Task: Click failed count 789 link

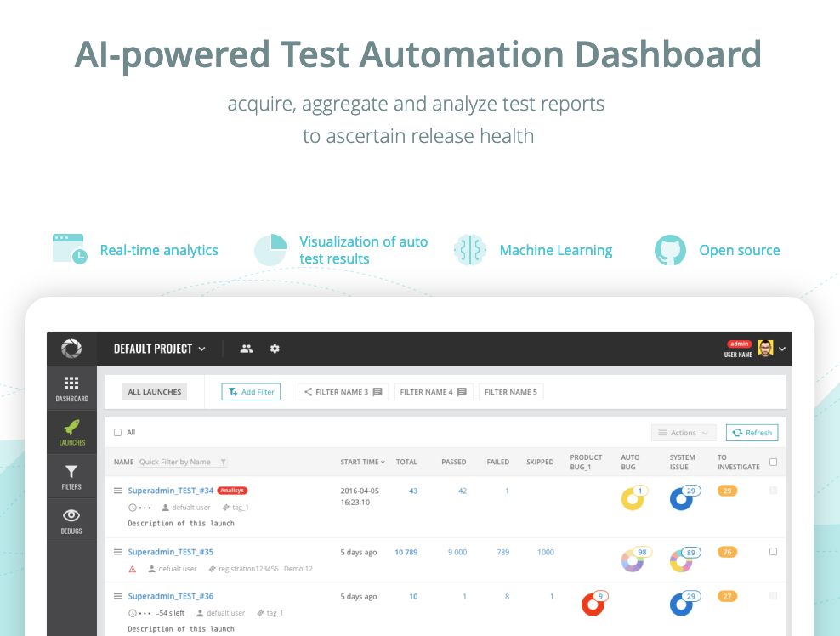Action: 503,552
